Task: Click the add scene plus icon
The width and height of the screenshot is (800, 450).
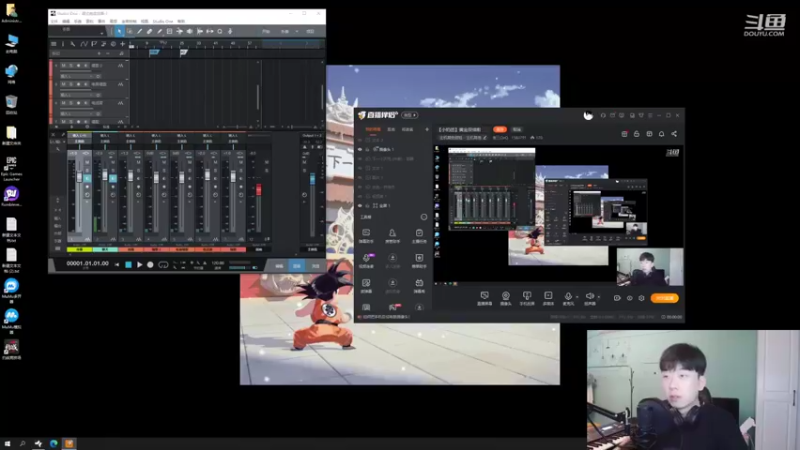Action: (x=427, y=130)
